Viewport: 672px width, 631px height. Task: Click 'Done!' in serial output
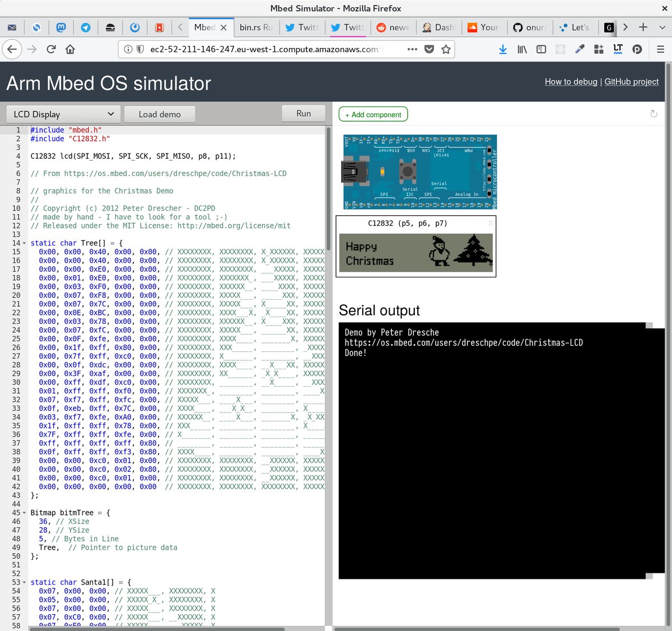[356, 353]
